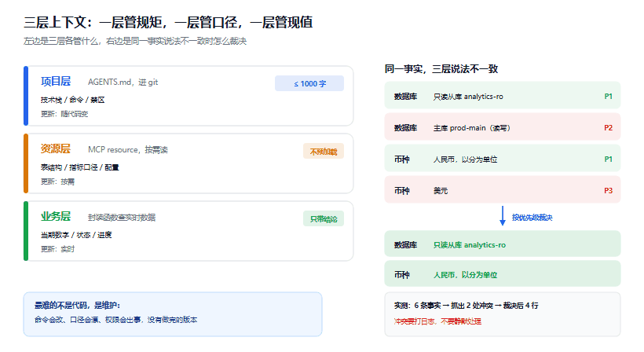The height and width of the screenshot is (352, 644).
Task: Click "美元" currency value
Action: coord(441,191)
